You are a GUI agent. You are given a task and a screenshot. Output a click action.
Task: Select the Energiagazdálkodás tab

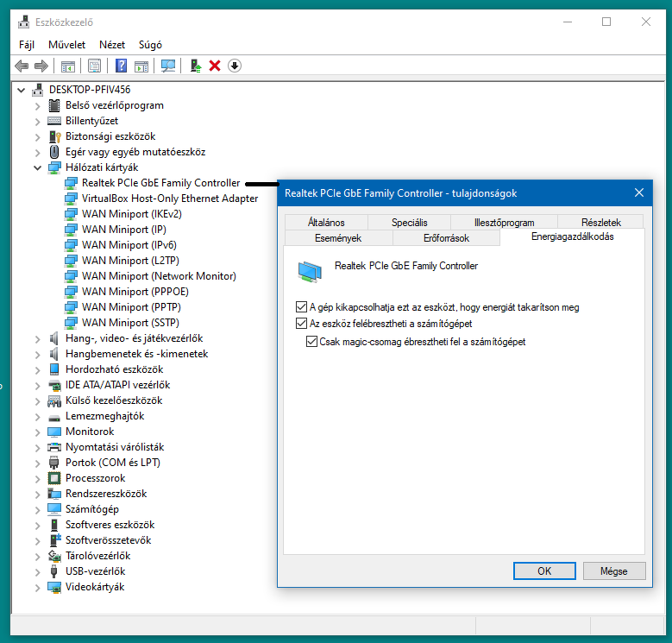[x=572, y=236]
